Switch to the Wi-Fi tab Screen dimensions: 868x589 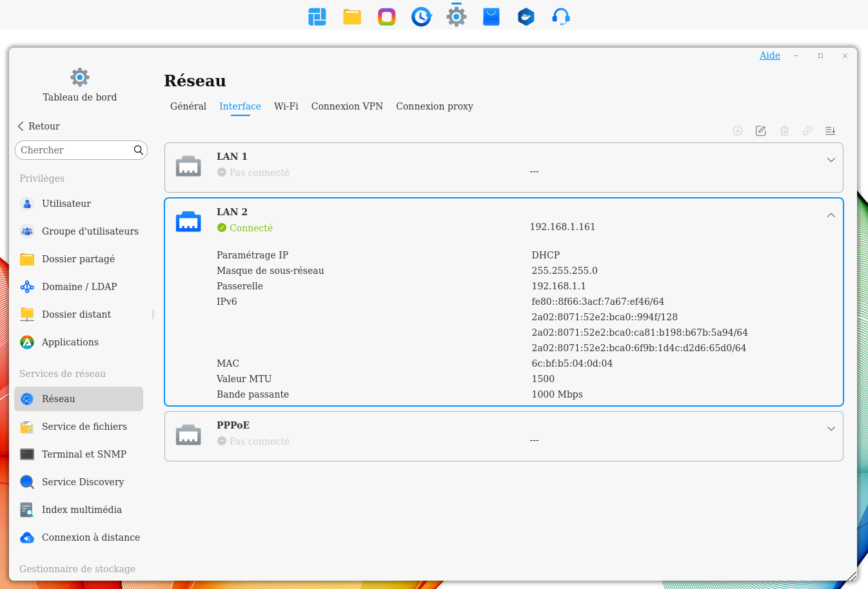[x=286, y=106]
